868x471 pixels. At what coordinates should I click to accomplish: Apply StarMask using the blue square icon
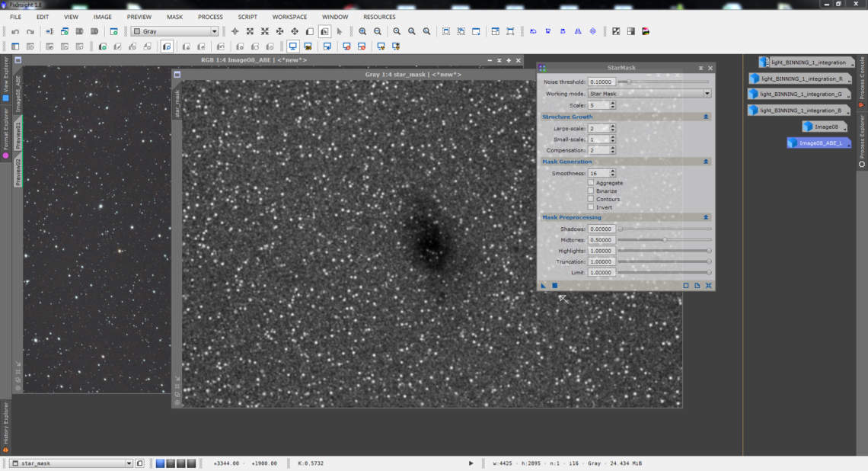pyautogui.click(x=554, y=285)
